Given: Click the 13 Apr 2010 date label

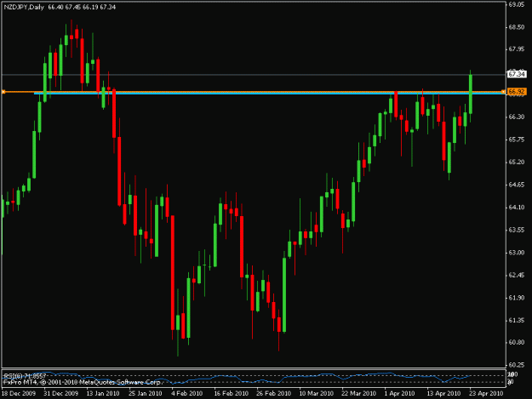Looking at the screenshot, I should (443, 393).
